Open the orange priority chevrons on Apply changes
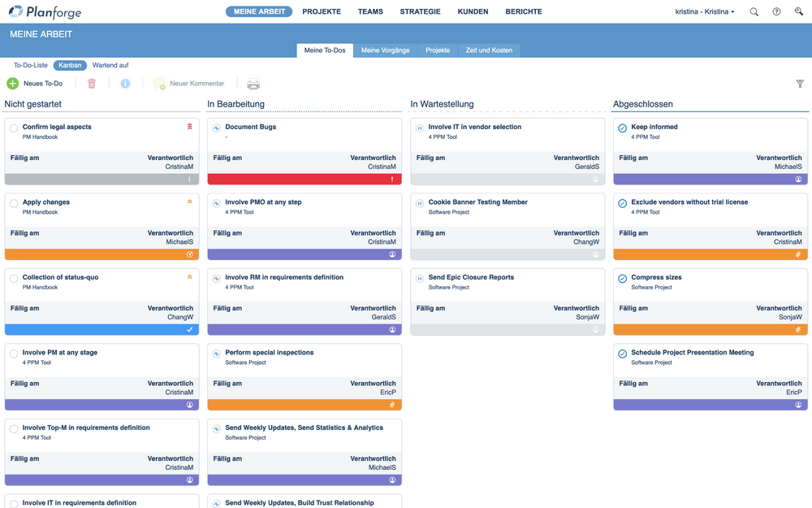 click(190, 202)
